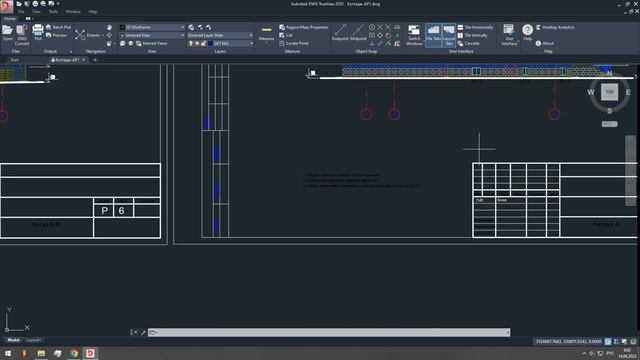
Task: Open the About dialog
Action: click(545, 43)
